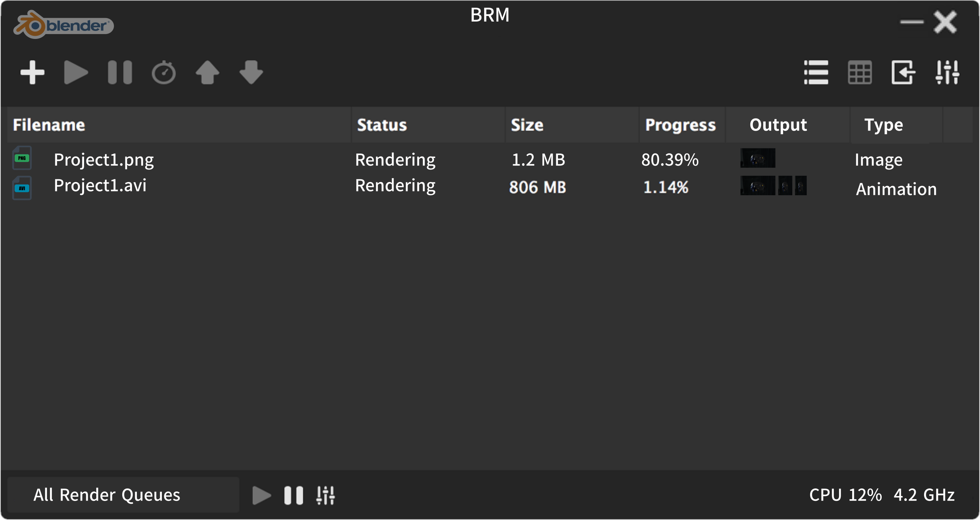Select the Project1.png row filename
The image size is (980, 520).
(x=104, y=160)
